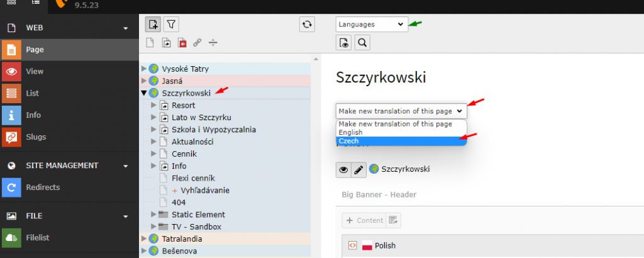Click the create new page icon
644x258 pixels.
pos(152,25)
